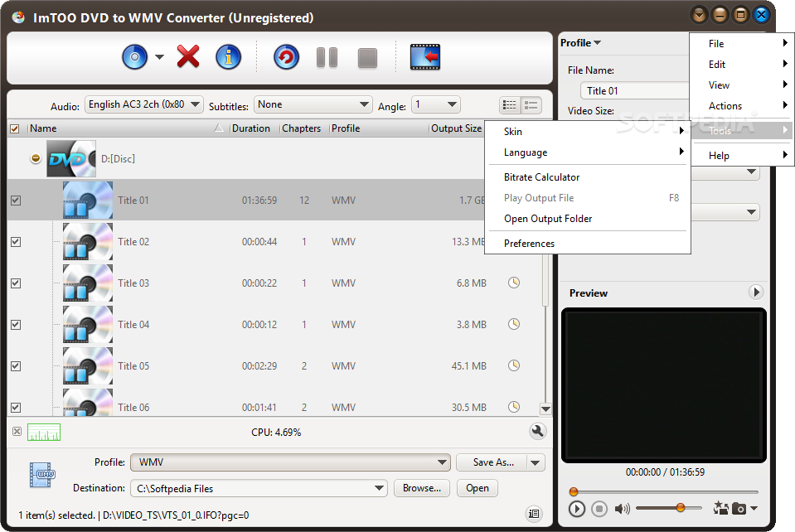Click the Pause toolbar icon
Screen dimensions: 795x532
[327, 57]
